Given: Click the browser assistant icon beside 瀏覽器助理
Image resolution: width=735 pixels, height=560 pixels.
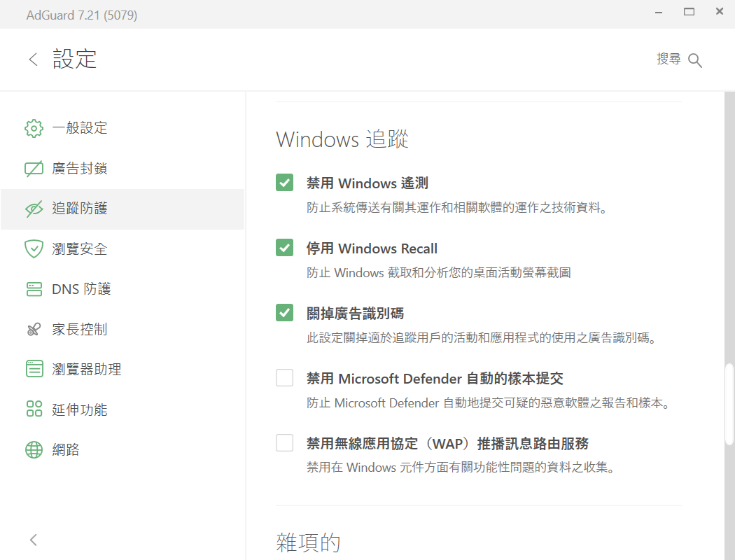Looking at the screenshot, I should [34, 370].
